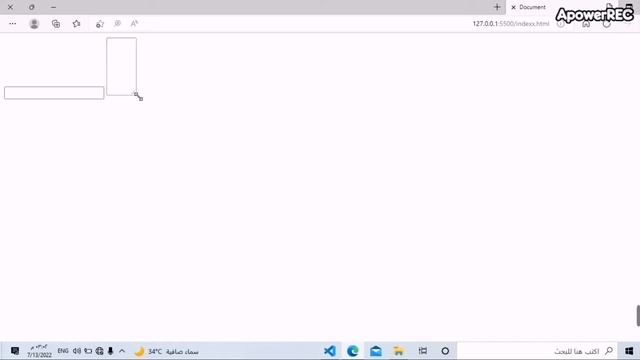
Task: Minimize the browser window
Action: pos(53,7)
